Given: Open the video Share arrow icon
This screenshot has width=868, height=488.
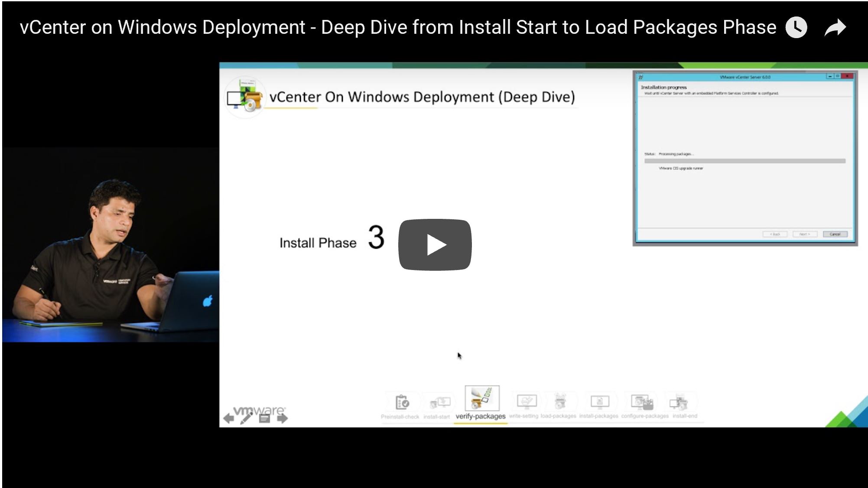Looking at the screenshot, I should 835,27.
